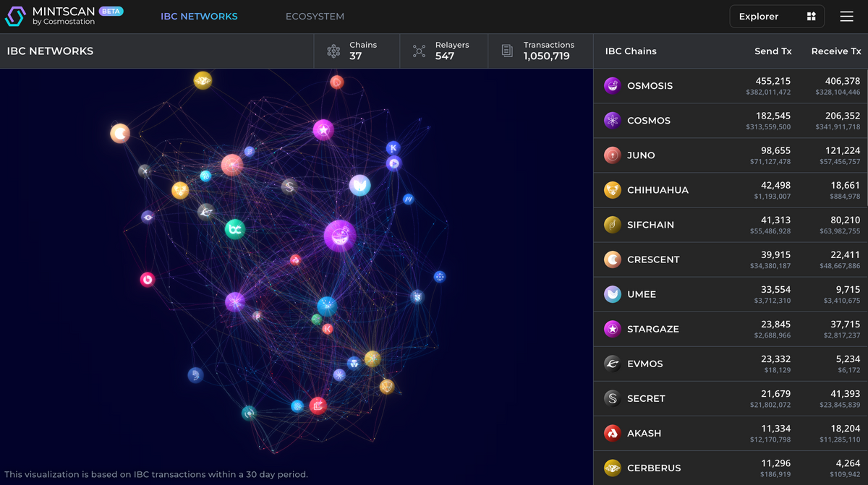The width and height of the screenshot is (868, 485).
Task: Click the Evmos icon in chains list
Action: [613, 364]
